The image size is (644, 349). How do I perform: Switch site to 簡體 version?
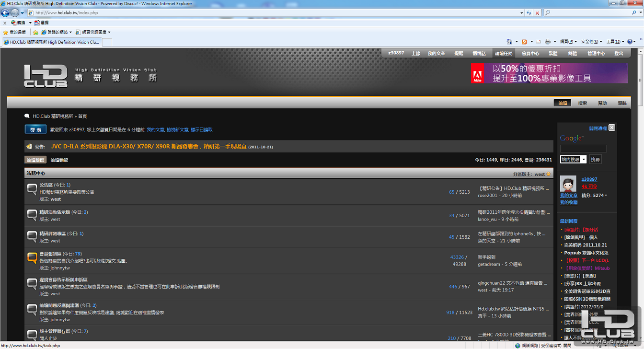[x=572, y=53]
